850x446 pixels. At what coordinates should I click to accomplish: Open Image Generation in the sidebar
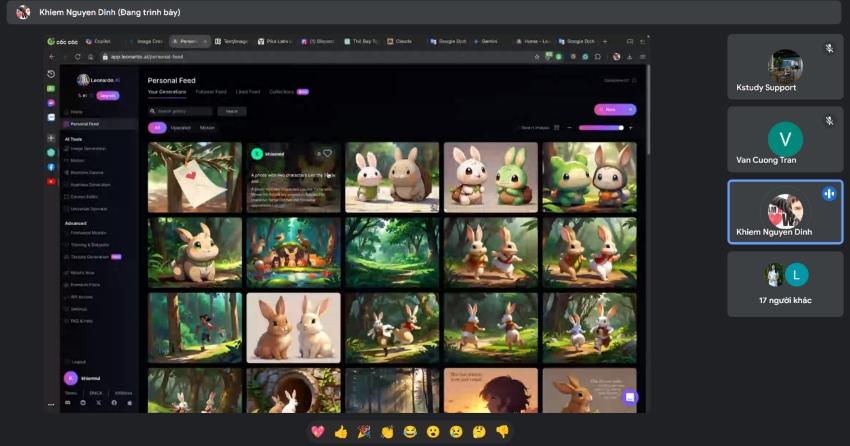(x=88, y=148)
